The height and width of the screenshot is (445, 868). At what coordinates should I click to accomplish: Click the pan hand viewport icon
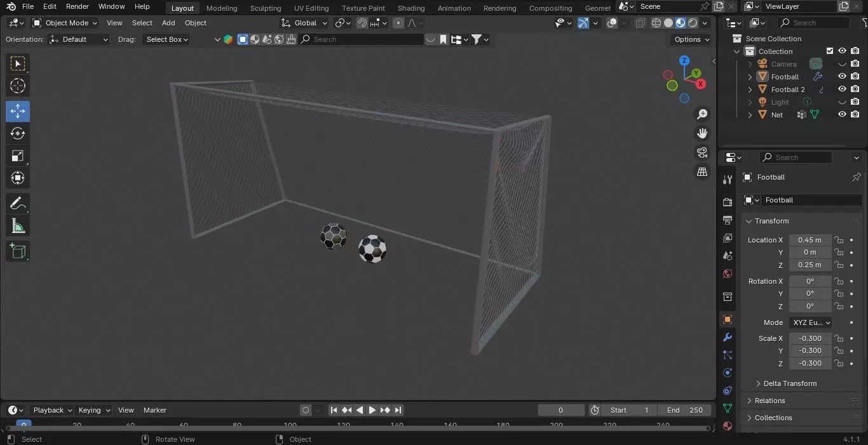702,133
